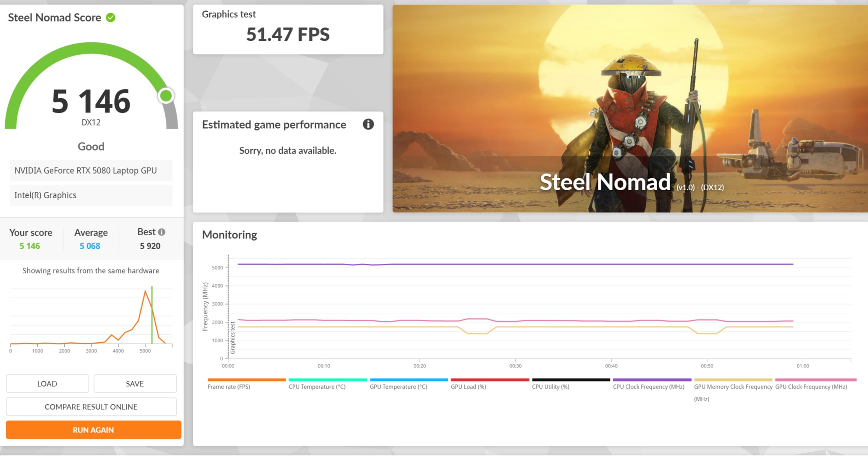The width and height of the screenshot is (868, 456).
Task: Click the Steel Nomad banner image
Action: 630,108
